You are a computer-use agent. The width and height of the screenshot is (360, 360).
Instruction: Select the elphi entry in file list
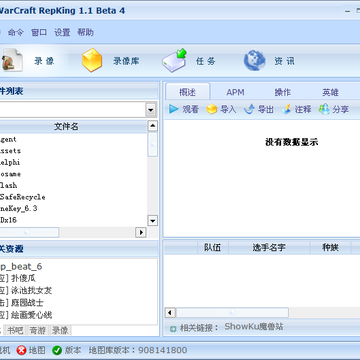[10, 162]
